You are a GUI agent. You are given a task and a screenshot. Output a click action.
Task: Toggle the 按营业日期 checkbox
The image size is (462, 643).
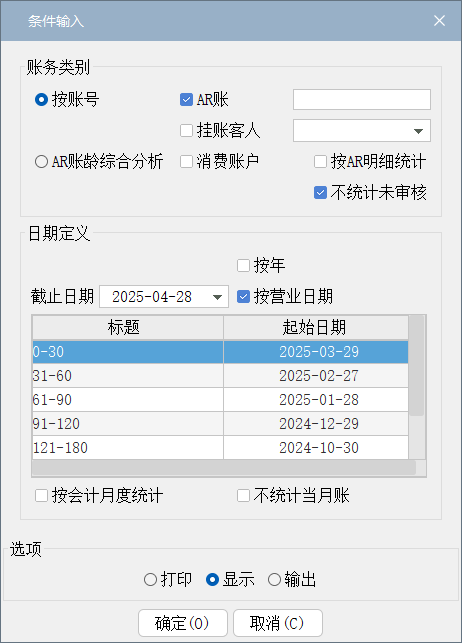244,296
